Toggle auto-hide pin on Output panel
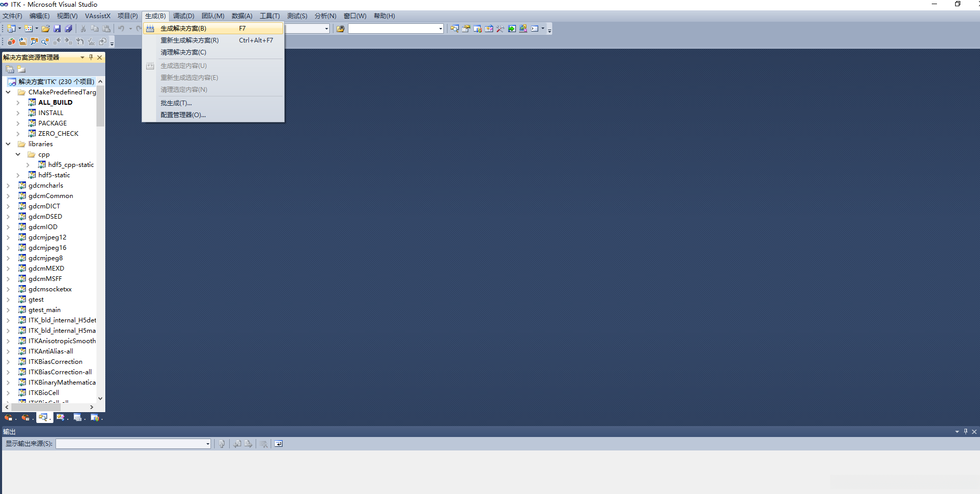The width and height of the screenshot is (980, 494). pyautogui.click(x=965, y=431)
